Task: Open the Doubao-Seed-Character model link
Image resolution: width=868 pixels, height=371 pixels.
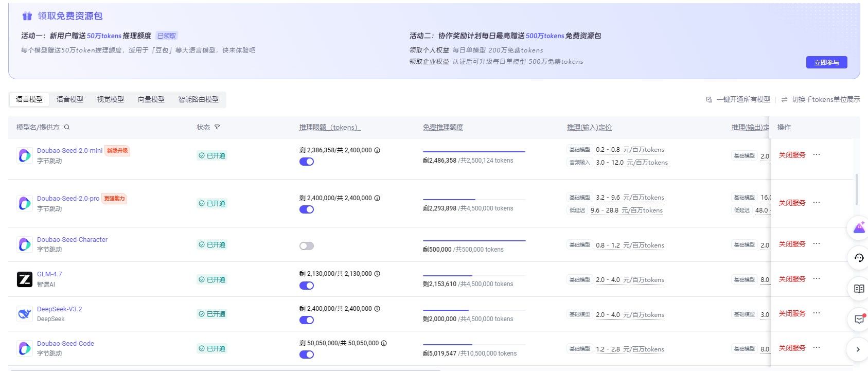Action: click(72, 239)
